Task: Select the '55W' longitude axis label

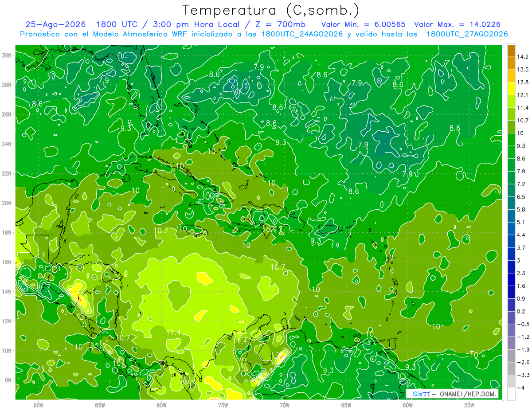Action: 469,405
